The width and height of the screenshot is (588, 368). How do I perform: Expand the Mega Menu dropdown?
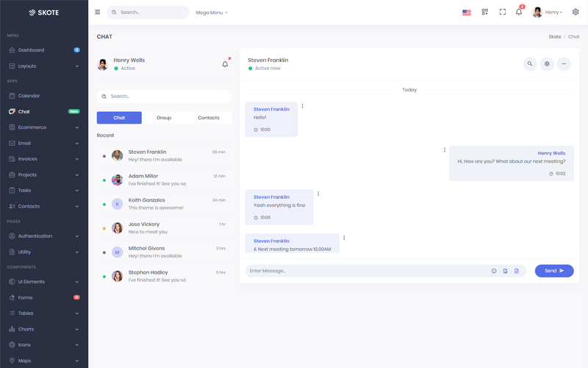212,13
